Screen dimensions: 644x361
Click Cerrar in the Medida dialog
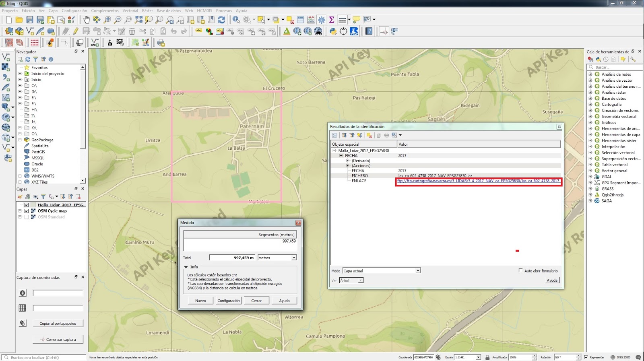[256, 301]
